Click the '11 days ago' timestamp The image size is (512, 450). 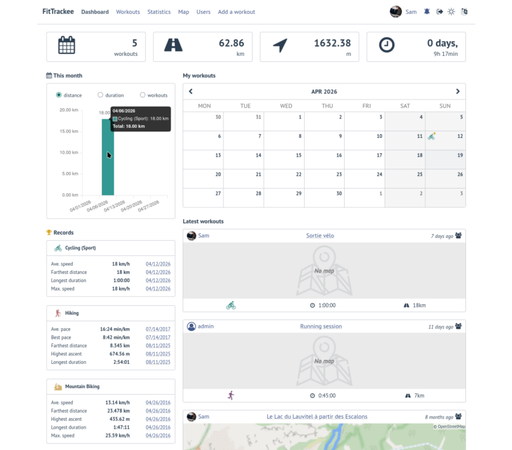[x=441, y=327]
